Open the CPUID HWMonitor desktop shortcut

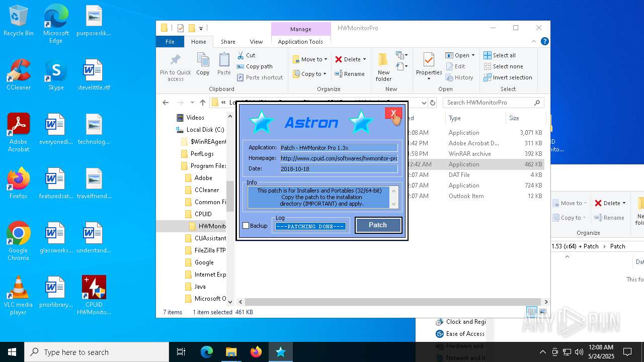(94, 295)
